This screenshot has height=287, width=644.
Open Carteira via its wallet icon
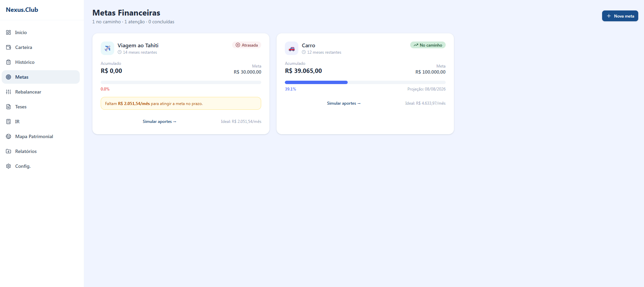coord(8,47)
